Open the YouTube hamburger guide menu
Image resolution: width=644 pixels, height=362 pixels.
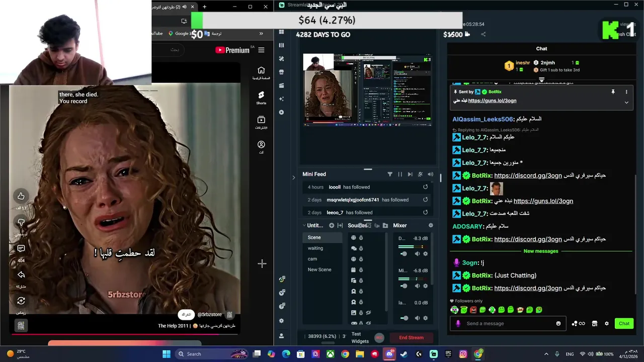tap(261, 50)
